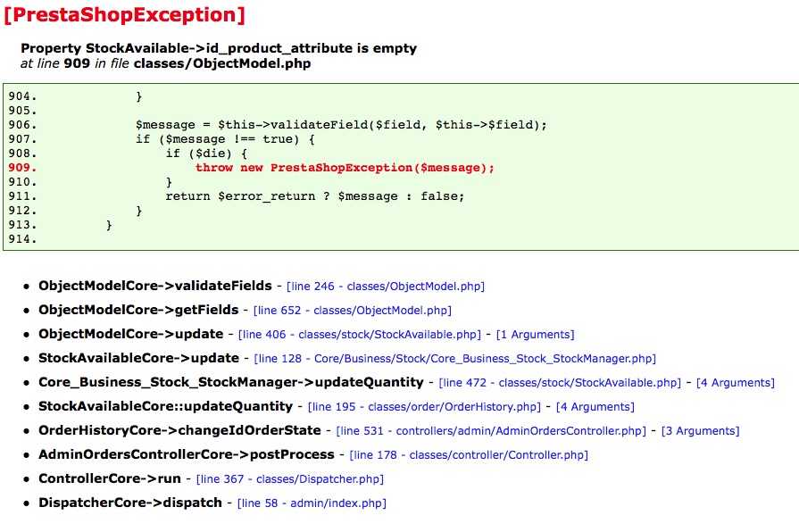Click the 'return $error_return ? $message : false;' line
The width and height of the screenshot is (799, 532).
315,196
